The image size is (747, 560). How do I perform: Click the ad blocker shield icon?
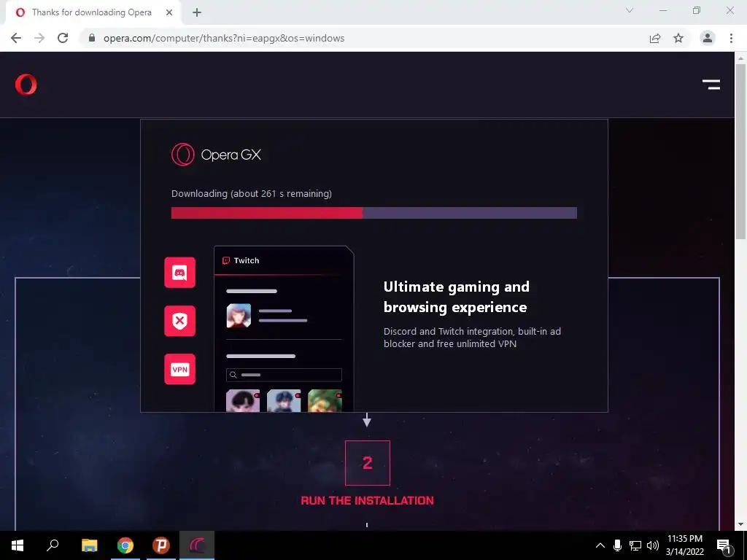pyautogui.click(x=179, y=321)
